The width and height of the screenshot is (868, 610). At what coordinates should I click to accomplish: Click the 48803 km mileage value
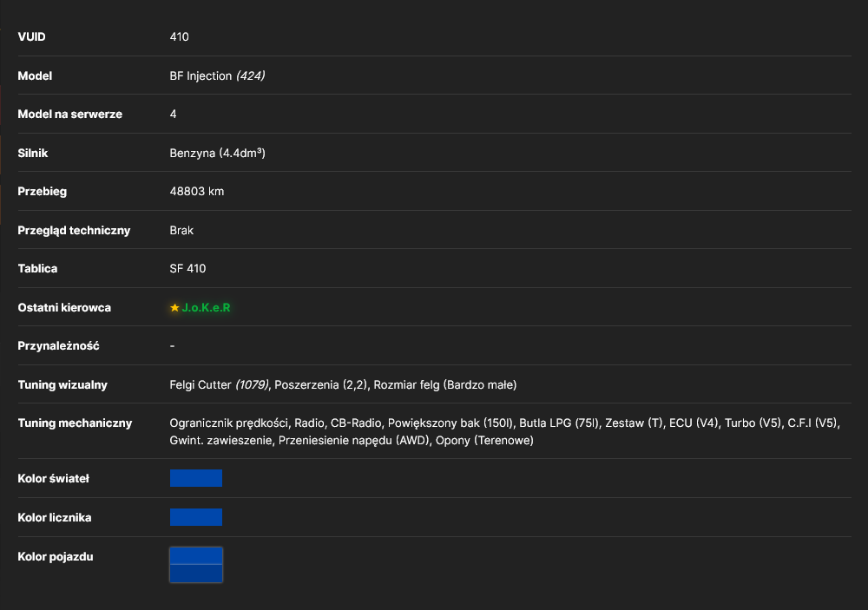pyautogui.click(x=196, y=192)
